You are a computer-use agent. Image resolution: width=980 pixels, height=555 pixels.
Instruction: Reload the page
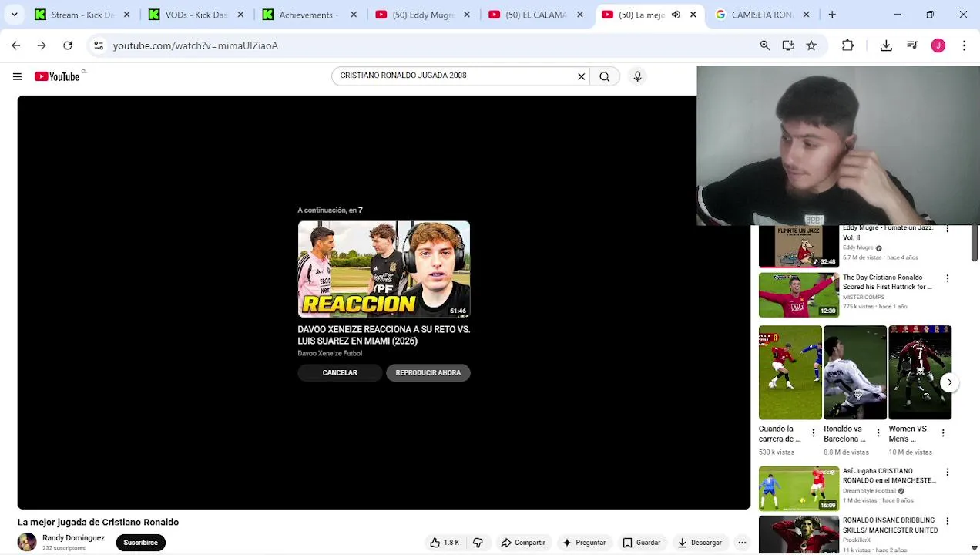click(x=68, y=45)
